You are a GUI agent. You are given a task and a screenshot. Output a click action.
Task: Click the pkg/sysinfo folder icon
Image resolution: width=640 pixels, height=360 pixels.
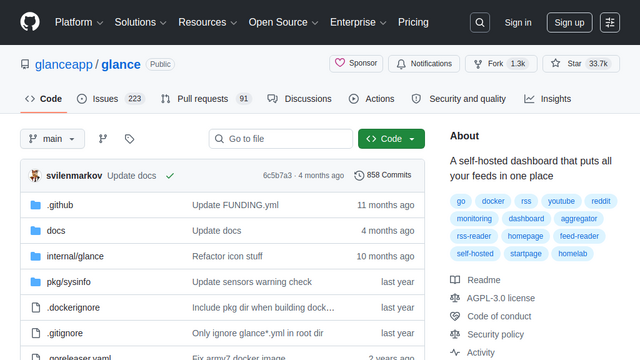(36, 282)
